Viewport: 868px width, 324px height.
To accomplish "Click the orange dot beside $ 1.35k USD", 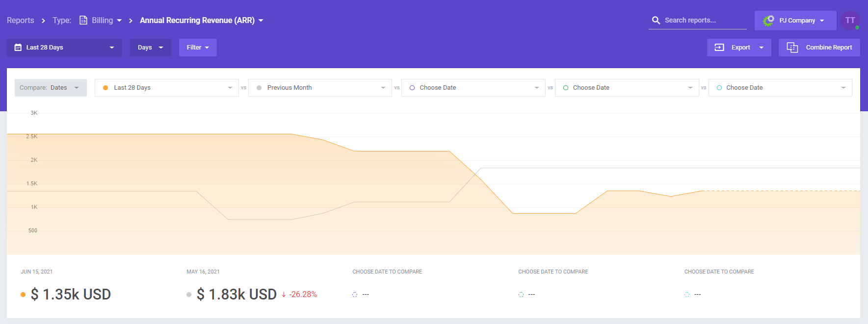I will pyautogui.click(x=23, y=295).
